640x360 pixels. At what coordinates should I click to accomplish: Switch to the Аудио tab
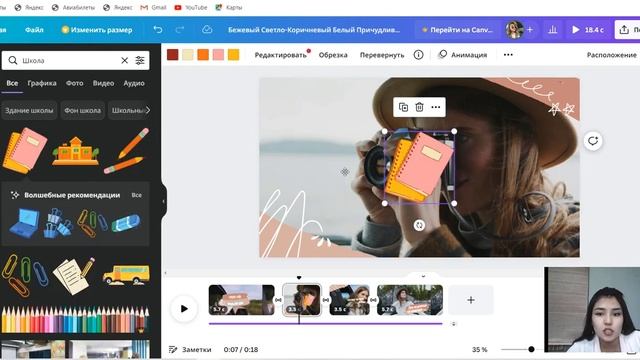point(134,83)
